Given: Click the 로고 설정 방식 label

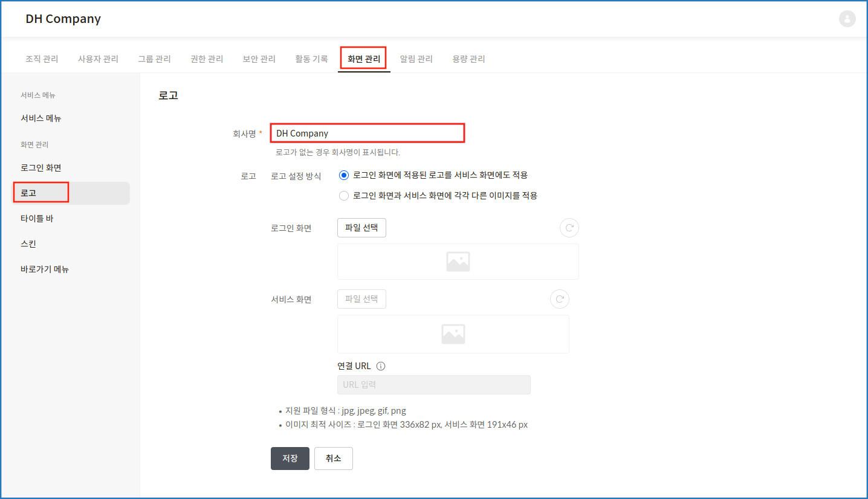Looking at the screenshot, I should point(296,176).
